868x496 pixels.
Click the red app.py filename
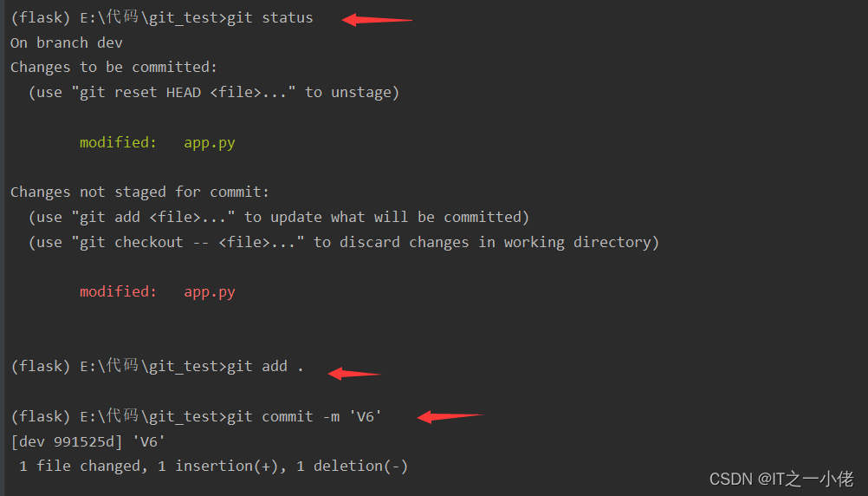pyautogui.click(x=209, y=291)
